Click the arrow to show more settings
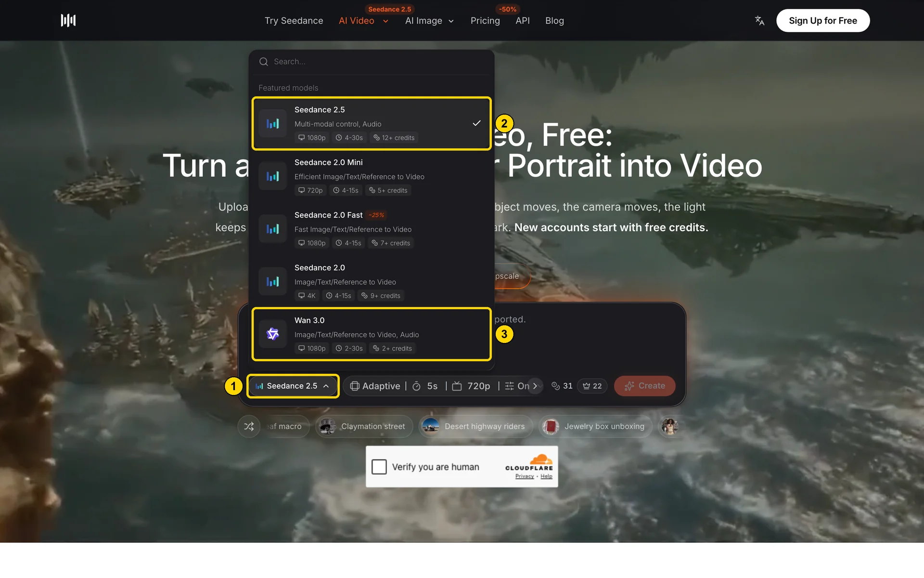 (535, 386)
